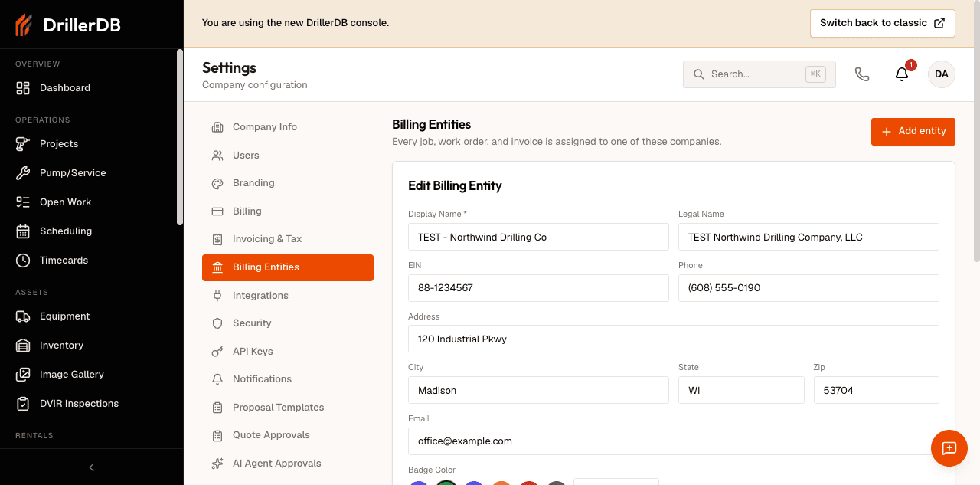Open Integrations settings section
Screen dimensions: 980x485
(288, 296)
